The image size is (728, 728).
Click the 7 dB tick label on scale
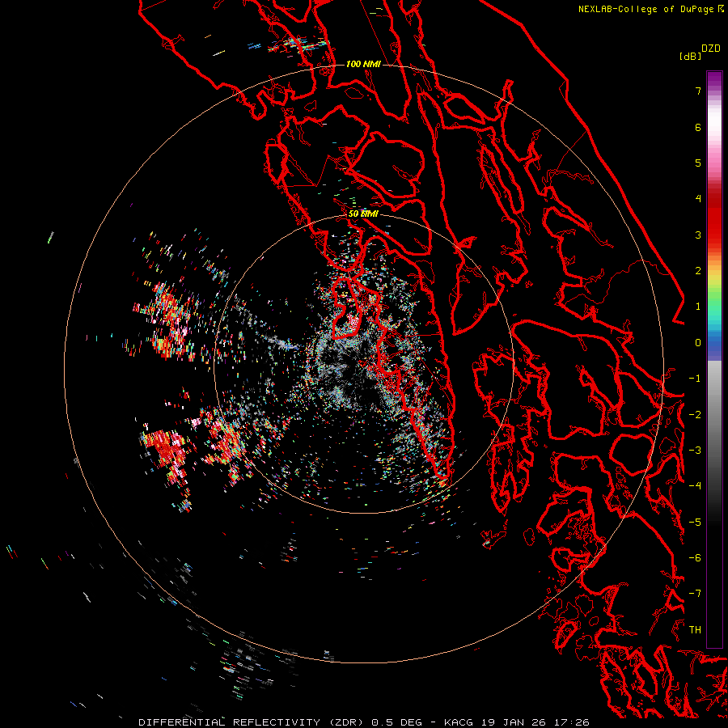(698, 91)
